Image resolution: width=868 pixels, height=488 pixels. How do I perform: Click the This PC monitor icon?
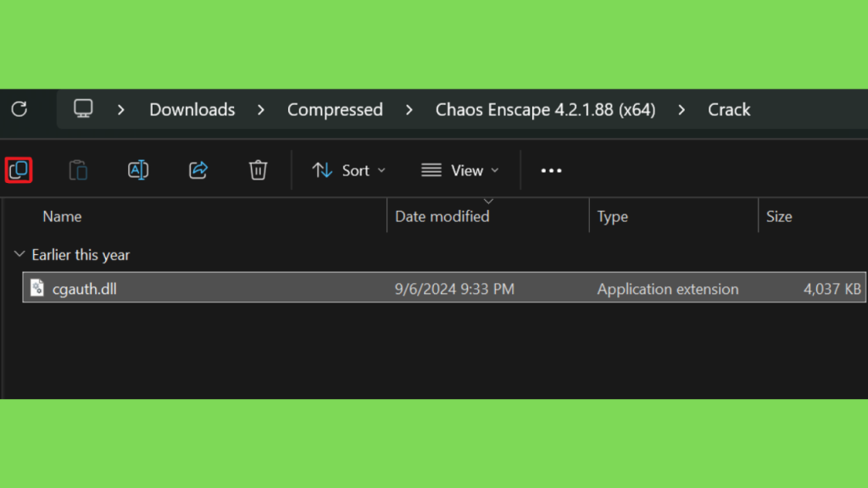(84, 108)
